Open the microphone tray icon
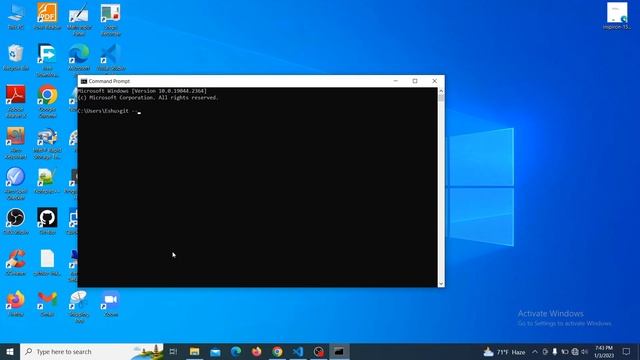 (555, 351)
